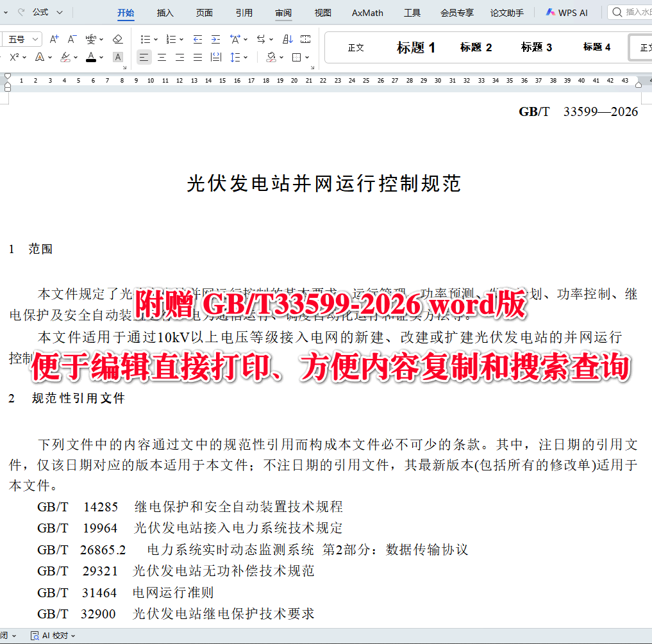The height and width of the screenshot is (644, 652).
Task: Apply the 标题 4 style
Action: (x=597, y=47)
